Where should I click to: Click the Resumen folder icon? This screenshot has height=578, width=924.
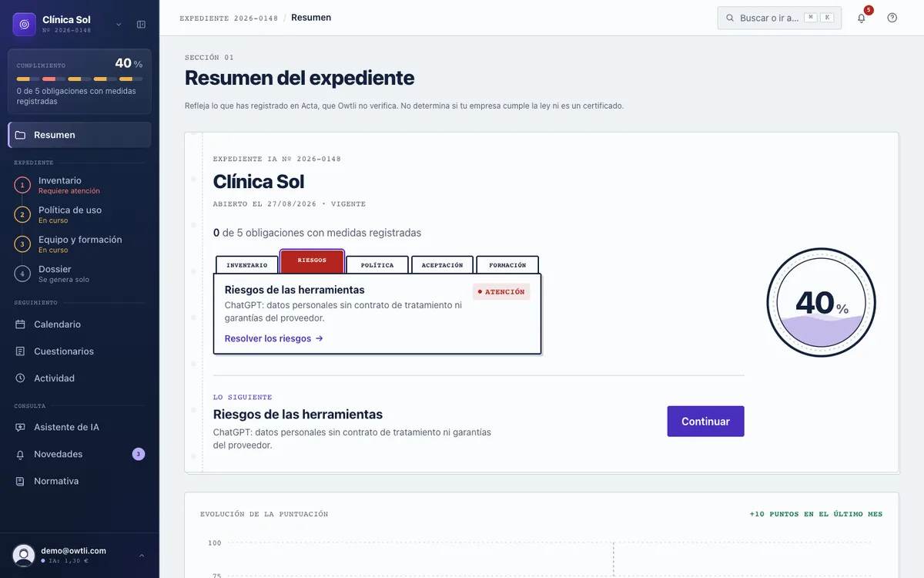21,135
